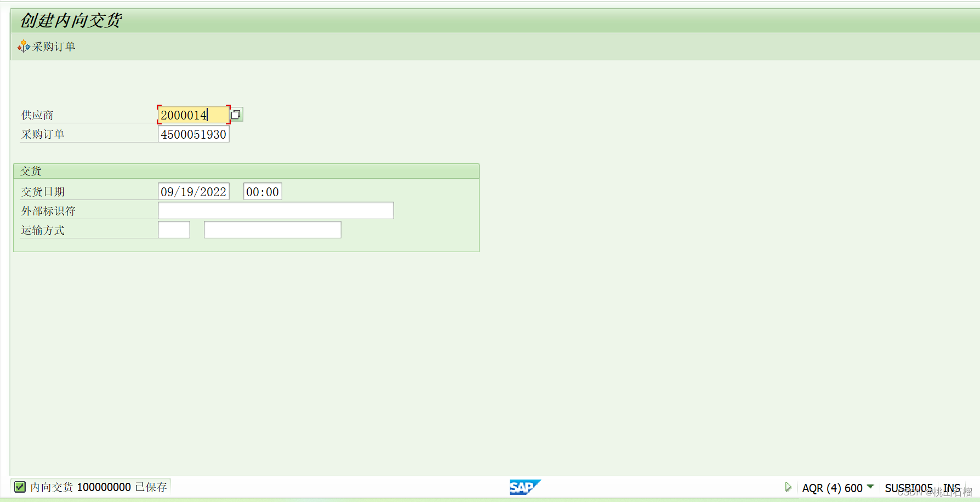Click the 创建内向交货 title bar
The width and height of the screenshot is (980, 502).
[70, 21]
